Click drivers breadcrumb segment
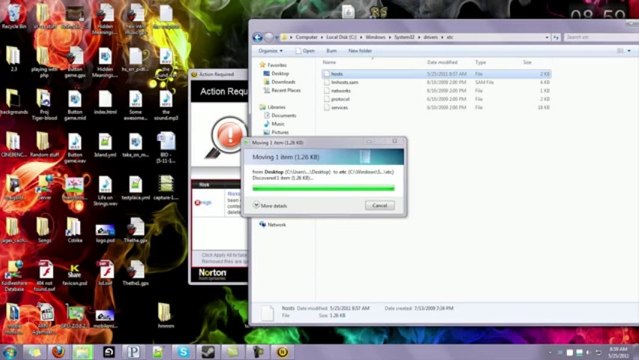This screenshot has width=639, height=360. click(x=430, y=37)
